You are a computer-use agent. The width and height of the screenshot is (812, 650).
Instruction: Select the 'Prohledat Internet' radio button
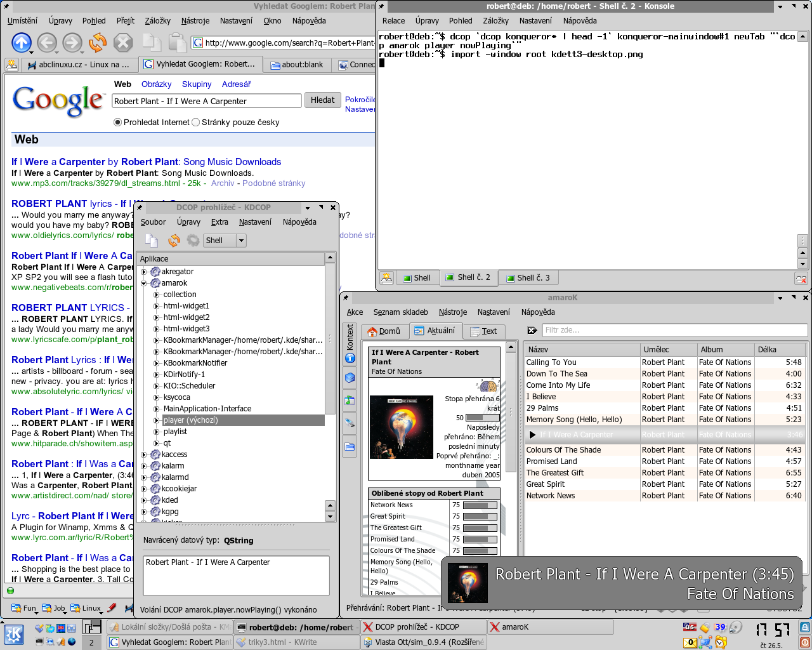tap(117, 123)
